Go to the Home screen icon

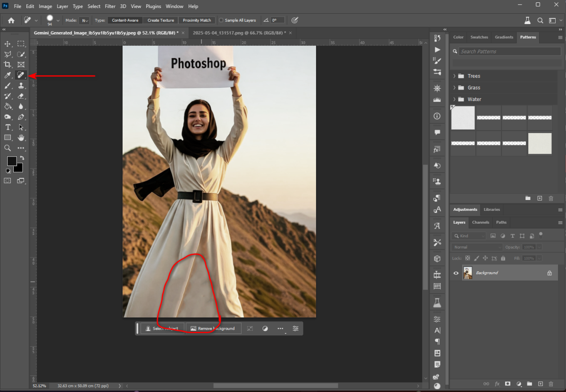tap(11, 20)
